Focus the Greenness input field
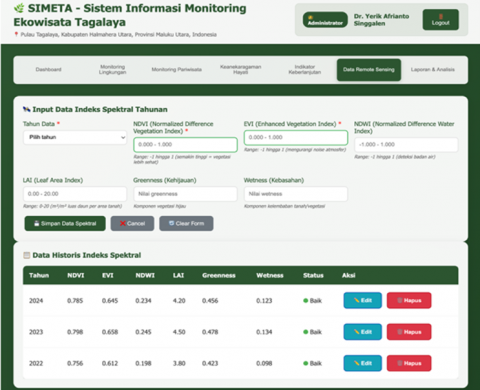Image resolution: width=480 pixels, height=390 pixels. click(x=185, y=194)
